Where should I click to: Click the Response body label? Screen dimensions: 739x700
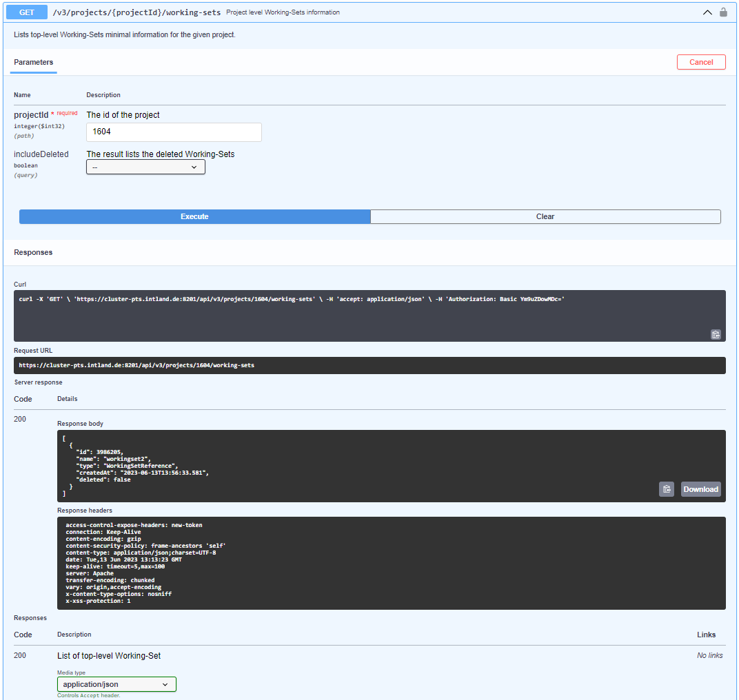pyautogui.click(x=80, y=424)
